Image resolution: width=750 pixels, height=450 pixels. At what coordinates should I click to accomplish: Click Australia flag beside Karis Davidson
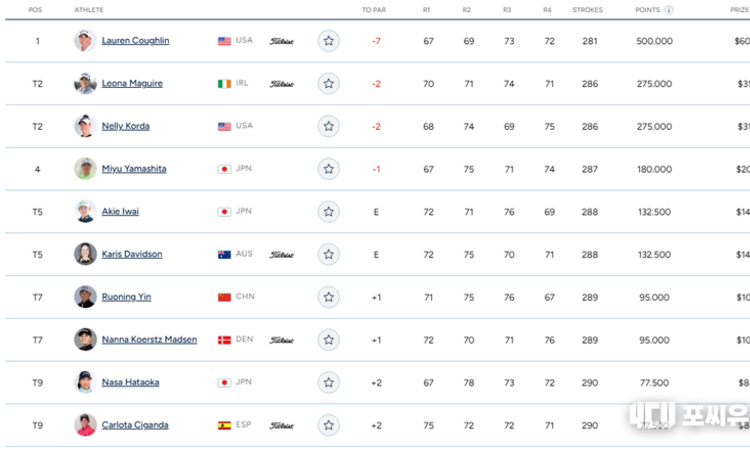click(224, 255)
